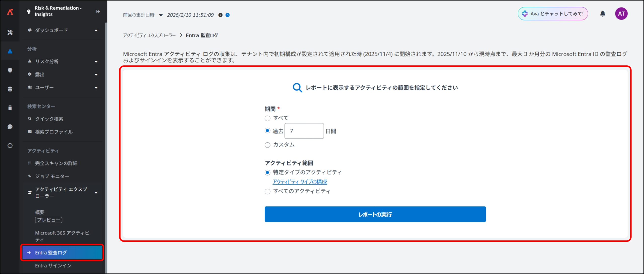Click the notification bell icon
This screenshot has width=644, height=274.
click(602, 14)
